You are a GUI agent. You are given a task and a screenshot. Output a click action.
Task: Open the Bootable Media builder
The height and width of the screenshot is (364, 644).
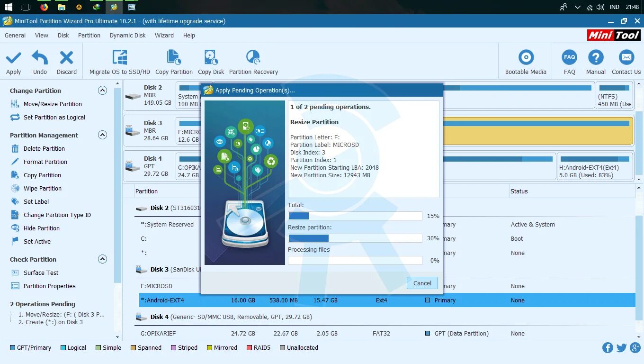[526, 58]
